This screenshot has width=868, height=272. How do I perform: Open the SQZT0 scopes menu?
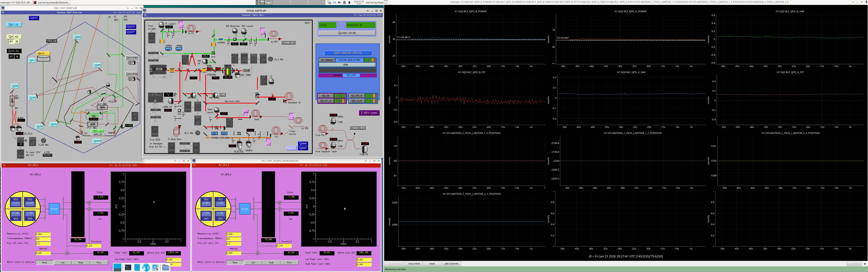coord(369,113)
